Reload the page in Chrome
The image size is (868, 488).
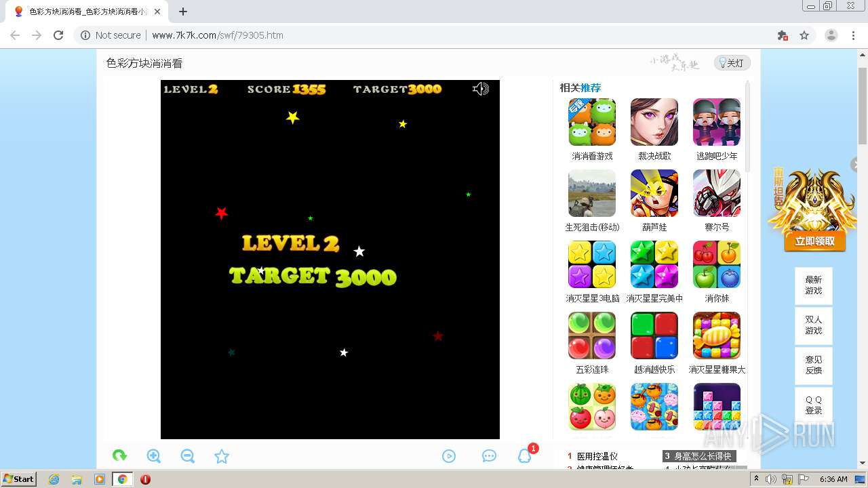tap(58, 35)
